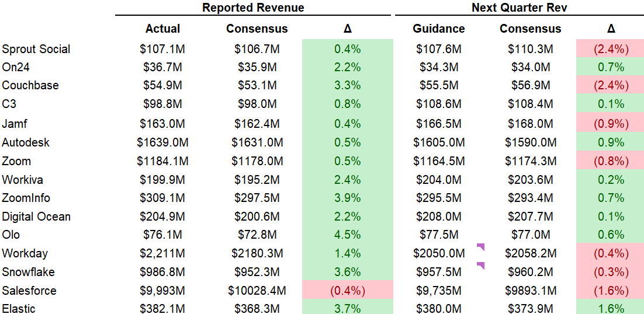The height and width of the screenshot is (314, 644).
Task: Select the Sprout Social row label
Action: [36, 49]
